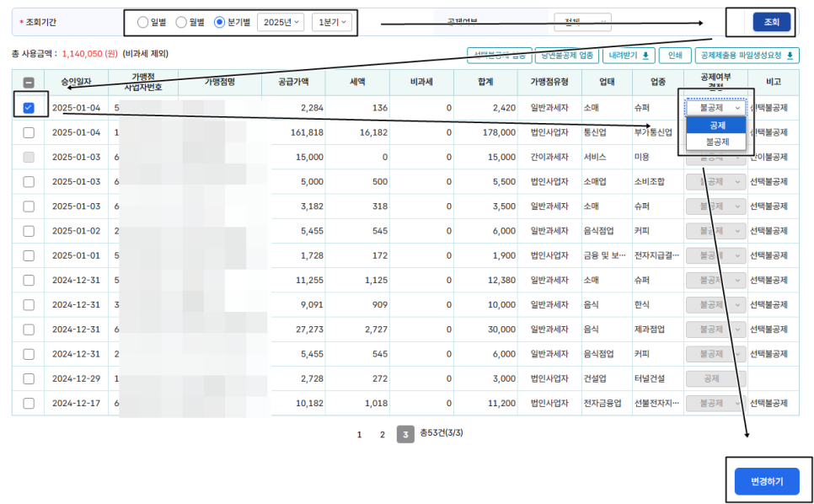
Task: Open the 2025년 year dropdown
Action: pyautogui.click(x=281, y=22)
